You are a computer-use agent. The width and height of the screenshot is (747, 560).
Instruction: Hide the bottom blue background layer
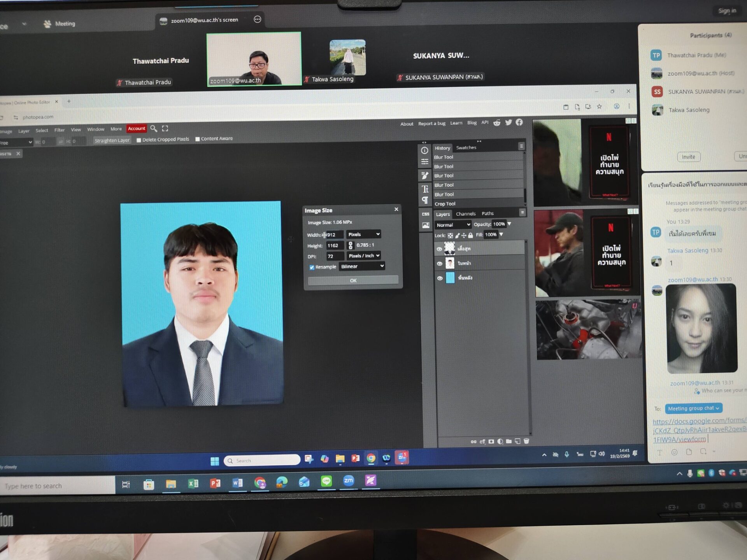[440, 278]
